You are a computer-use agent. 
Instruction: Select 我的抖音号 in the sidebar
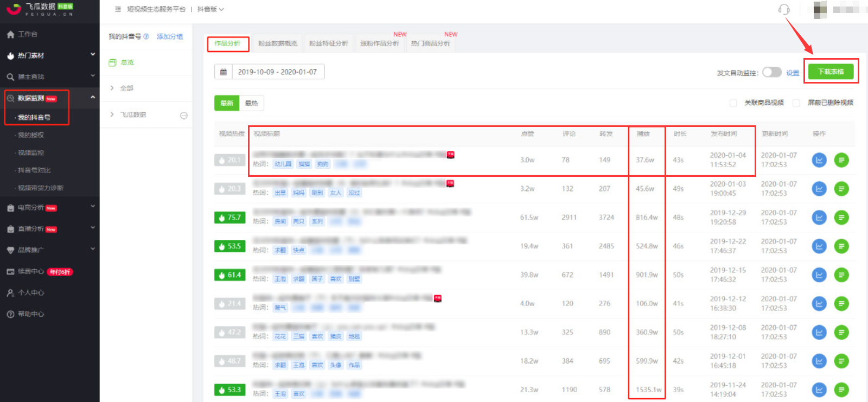[x=34, y=117]
